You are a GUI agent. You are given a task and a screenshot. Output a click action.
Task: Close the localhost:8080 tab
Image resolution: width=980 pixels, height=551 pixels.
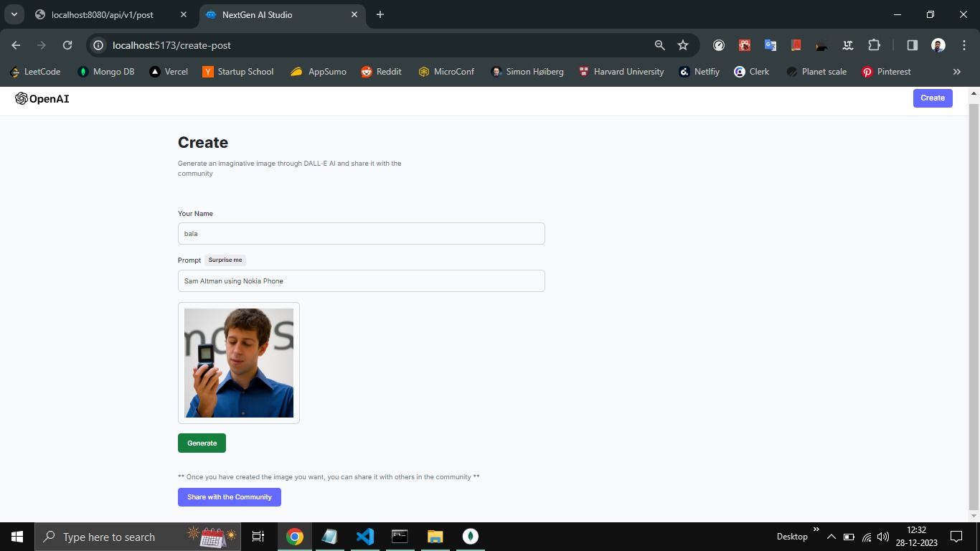[184, 14]
